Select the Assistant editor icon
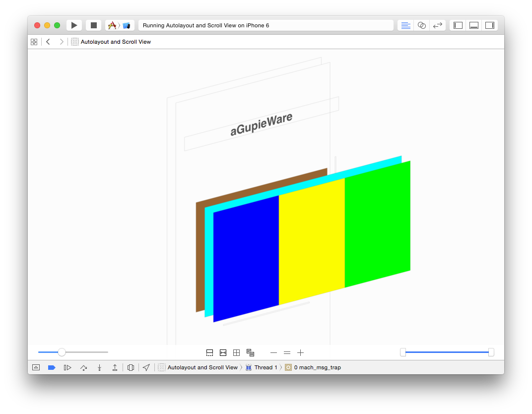 (421, 25)
